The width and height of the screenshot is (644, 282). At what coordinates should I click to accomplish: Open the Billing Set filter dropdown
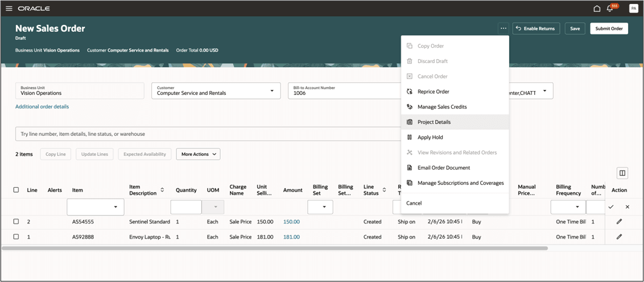(x=324, y=207)
